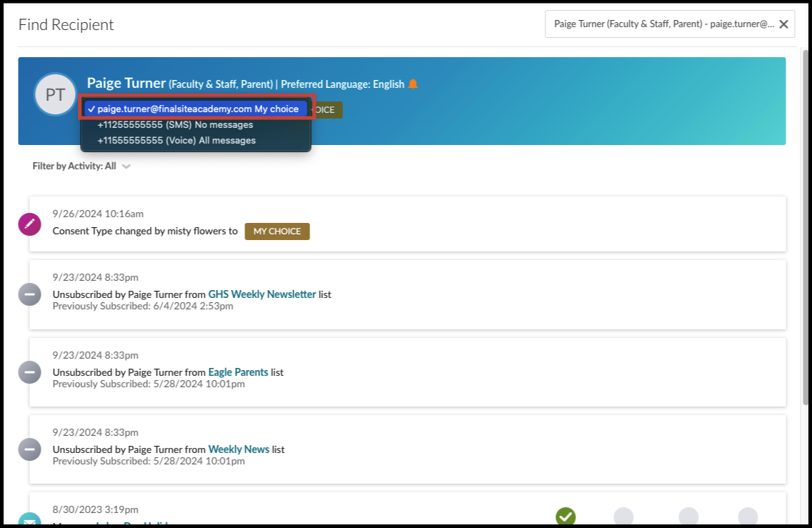Select the +11255555555 (SMS) No messages option

tap(175, 125)
